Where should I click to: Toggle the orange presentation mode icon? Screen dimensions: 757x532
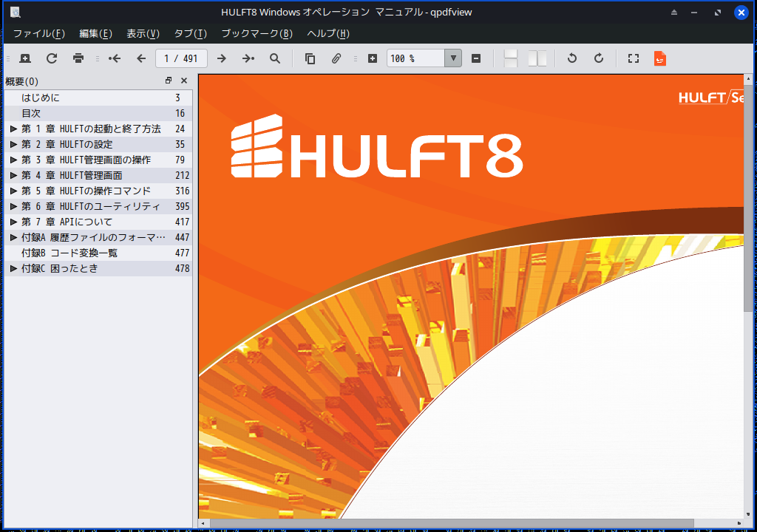pos(659,58)
